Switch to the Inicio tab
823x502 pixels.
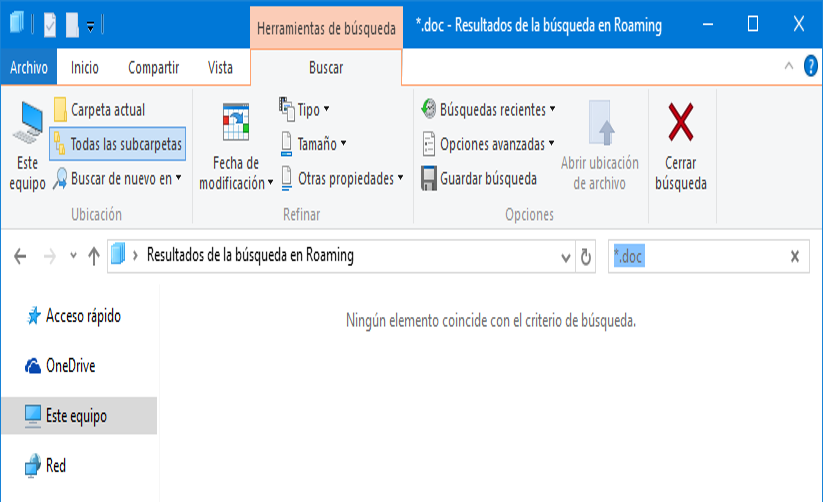click(85, 67)
